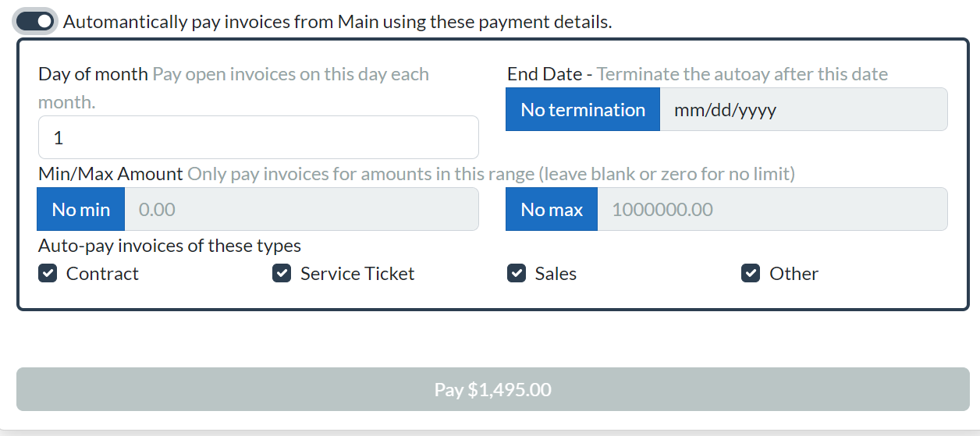Toggle the automatic invoice payment switch
Image resolution: width=980 pixels, height=436 pixels.
point(35,21)
